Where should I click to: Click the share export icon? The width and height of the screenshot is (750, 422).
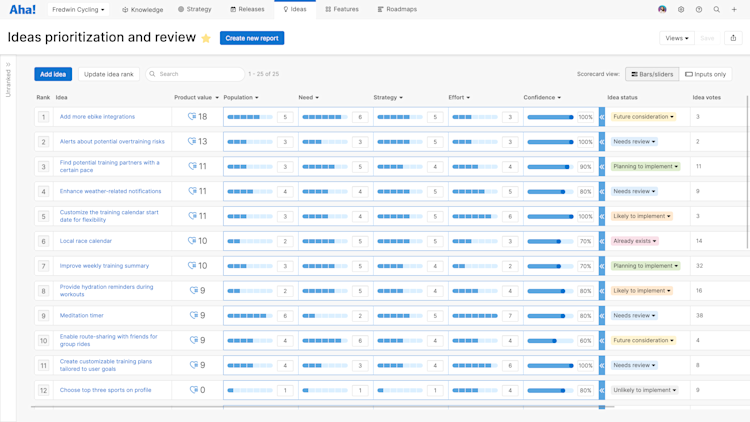[733, 38]
